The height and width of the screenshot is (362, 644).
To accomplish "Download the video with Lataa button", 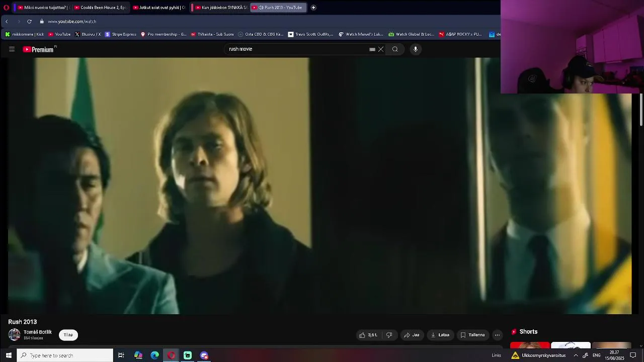I will 440,335.
